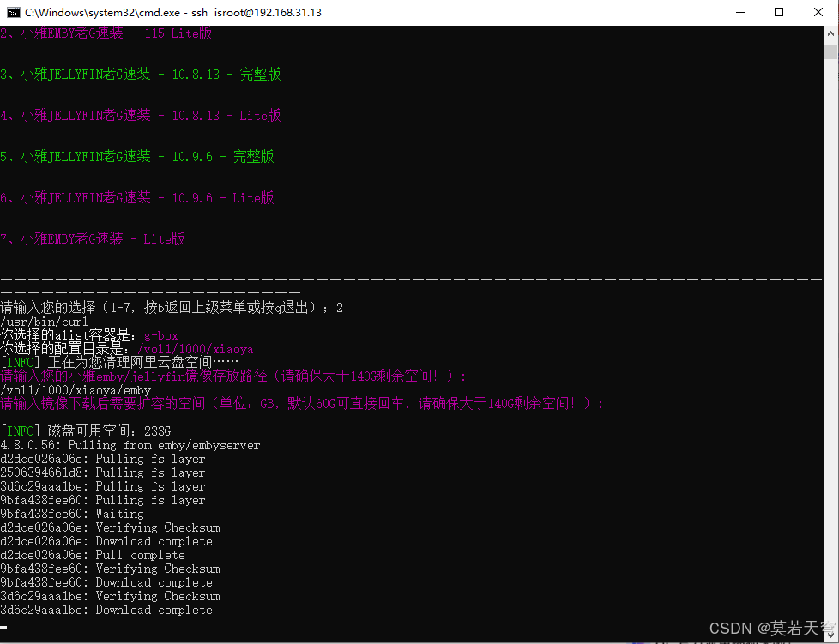The image size is (839, 644).
Task: Click the expansion space prompt '默认60G' line
Action: [x=302, y=404]
